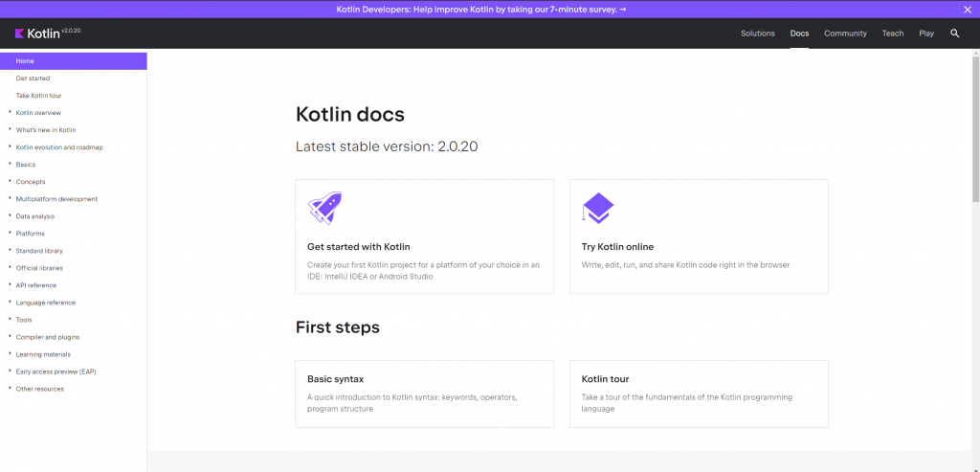Open the Community menu

845,34
